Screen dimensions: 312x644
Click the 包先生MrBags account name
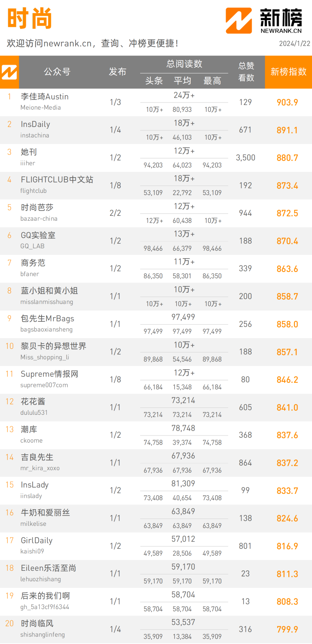[47, 319]
